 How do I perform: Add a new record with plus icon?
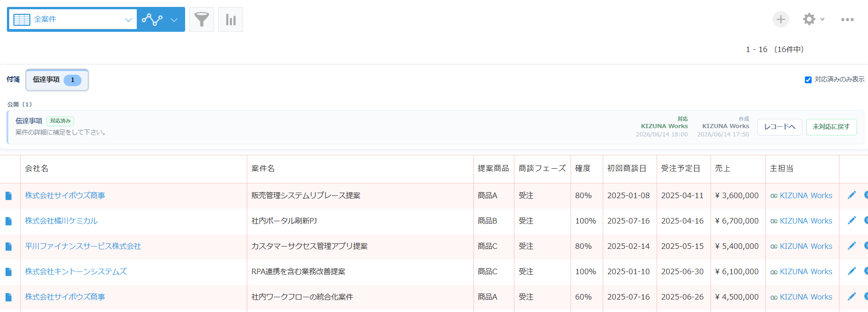(781, 19)
